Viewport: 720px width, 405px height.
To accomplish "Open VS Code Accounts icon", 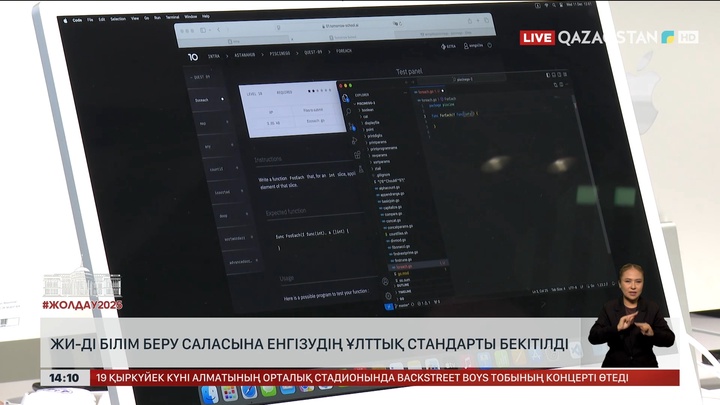I will (385, 281).
